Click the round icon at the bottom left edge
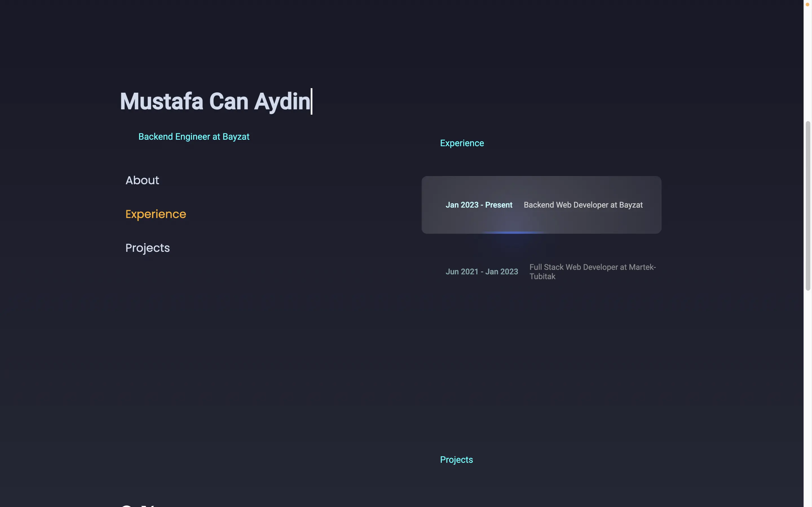Screen dimensions: 812x507 click(127, 505)
